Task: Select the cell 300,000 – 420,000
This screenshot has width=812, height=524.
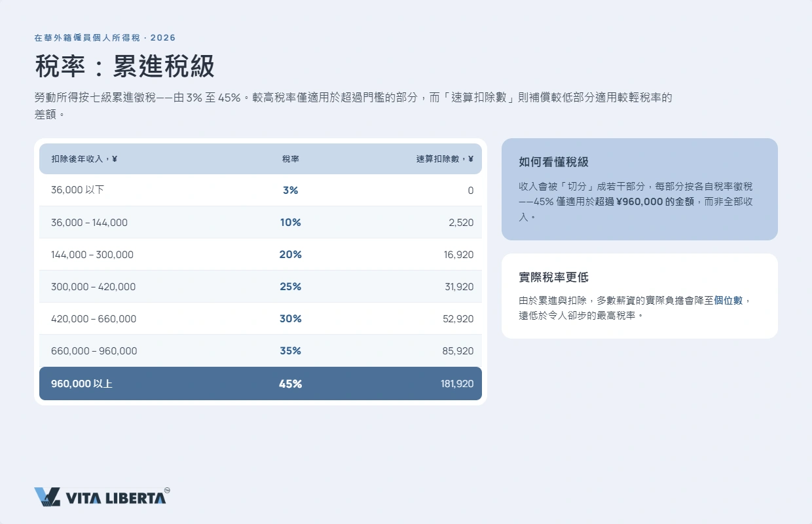Action: click(x=94, y=287)
